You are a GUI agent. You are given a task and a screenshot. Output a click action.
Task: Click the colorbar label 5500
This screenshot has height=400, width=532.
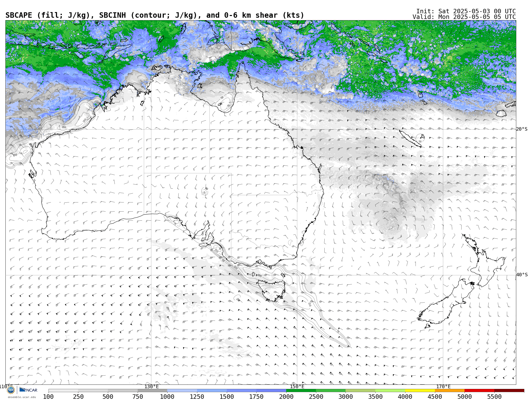click(x=494, y=397)
